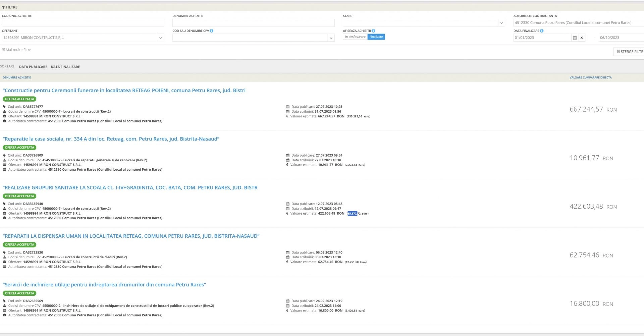Expand the Ofertant dropdown
This screenshot has height=336, width=644.
[160, 38]
